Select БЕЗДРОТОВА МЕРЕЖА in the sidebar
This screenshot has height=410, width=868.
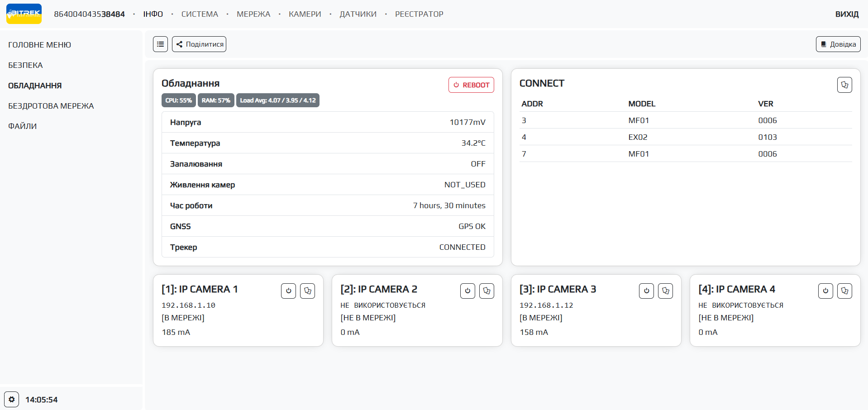click(51, 106)
